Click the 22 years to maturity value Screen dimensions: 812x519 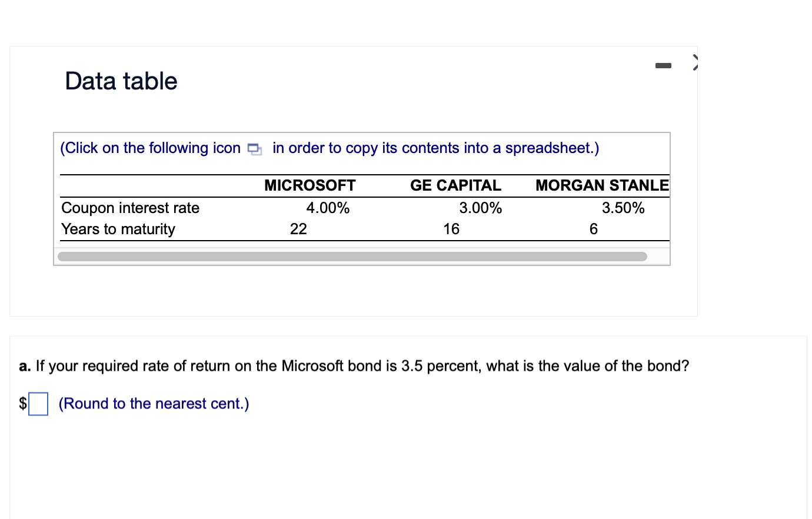pos(298,229)
